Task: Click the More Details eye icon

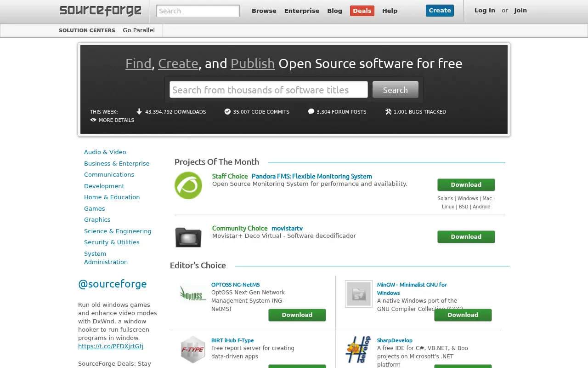Action: tap(93, 120)
